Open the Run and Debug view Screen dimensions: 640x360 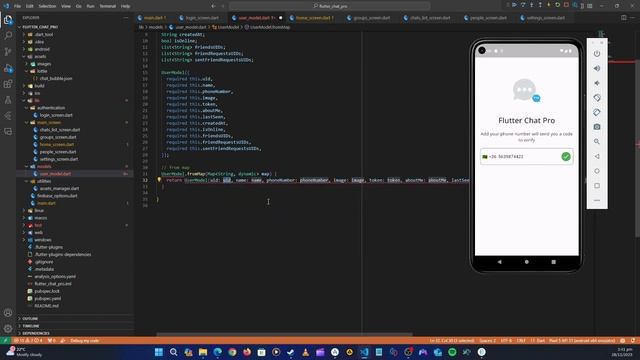[8, 68]
